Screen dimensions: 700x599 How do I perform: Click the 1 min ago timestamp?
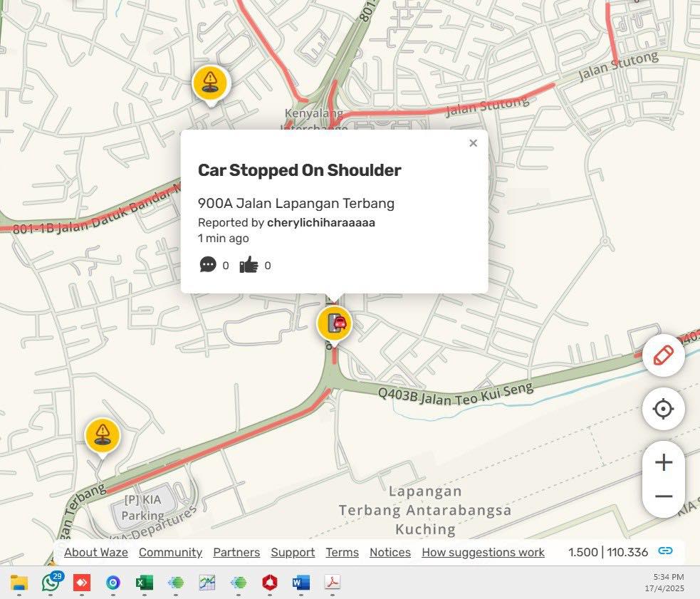click(x=223, y=238)
